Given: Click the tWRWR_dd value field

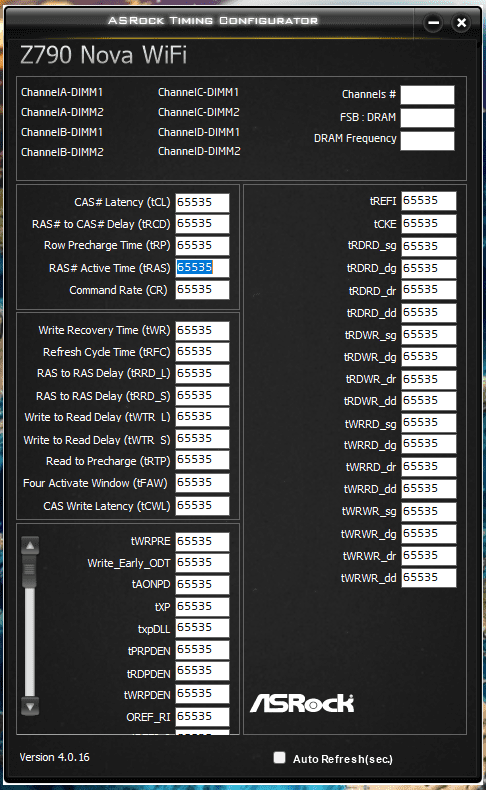Looking at the screenshot, I should [429, 578].
